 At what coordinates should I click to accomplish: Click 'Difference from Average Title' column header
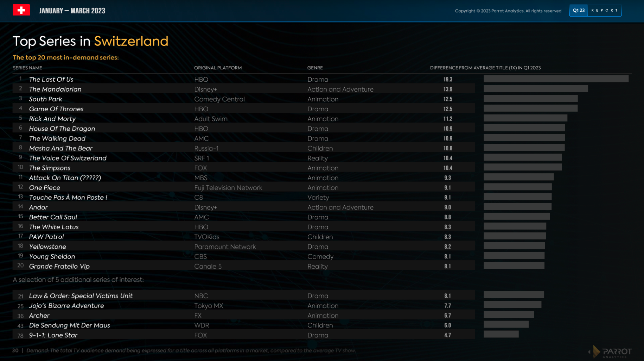(485, 68)
